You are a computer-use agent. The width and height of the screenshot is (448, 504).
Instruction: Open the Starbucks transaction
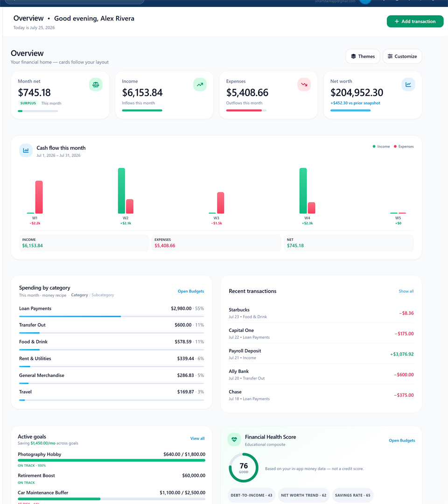[x=321, y=313]
